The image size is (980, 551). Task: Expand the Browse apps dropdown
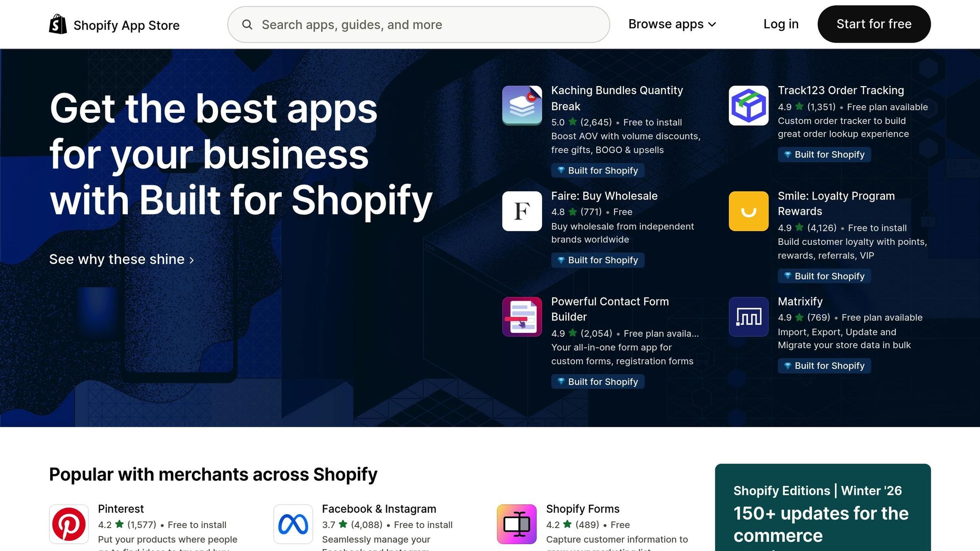click(x=671, y=24)
